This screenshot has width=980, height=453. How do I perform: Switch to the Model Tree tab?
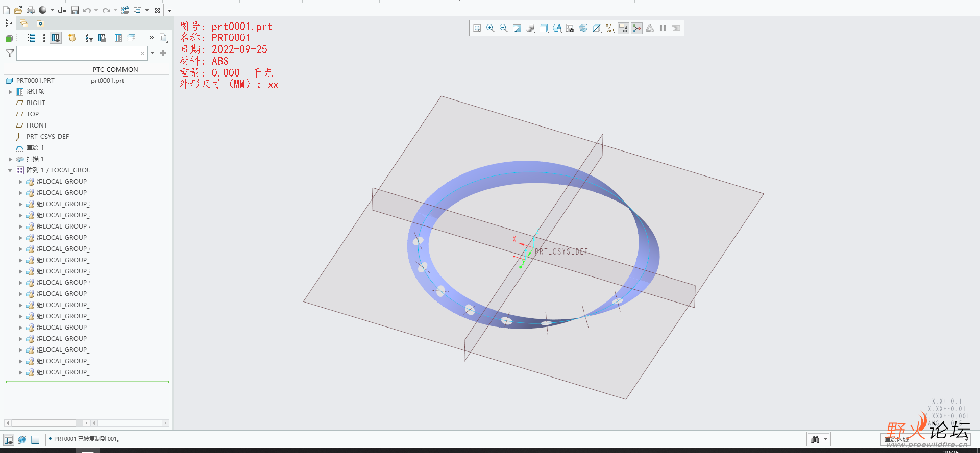tap(9, 23)
